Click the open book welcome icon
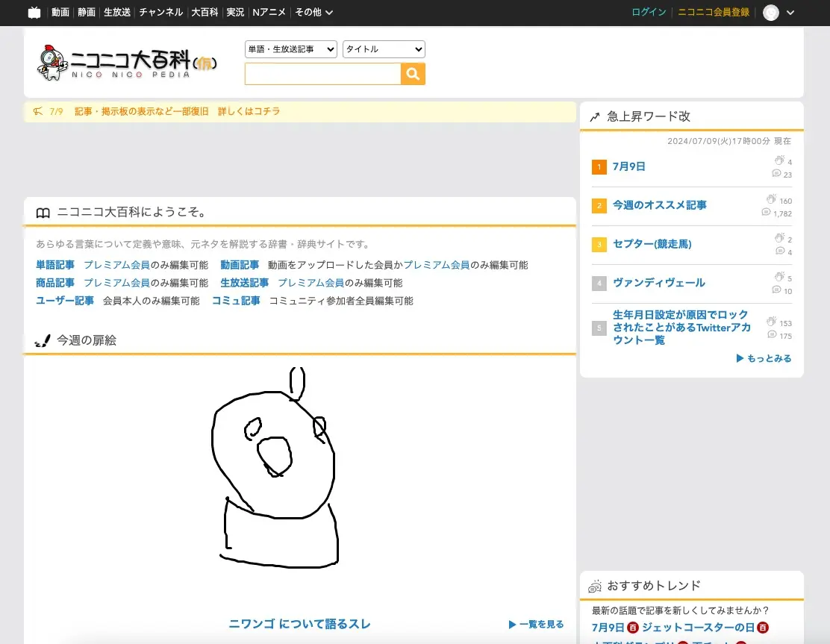Viewport: 830px width, 644px height. [43, 213]
